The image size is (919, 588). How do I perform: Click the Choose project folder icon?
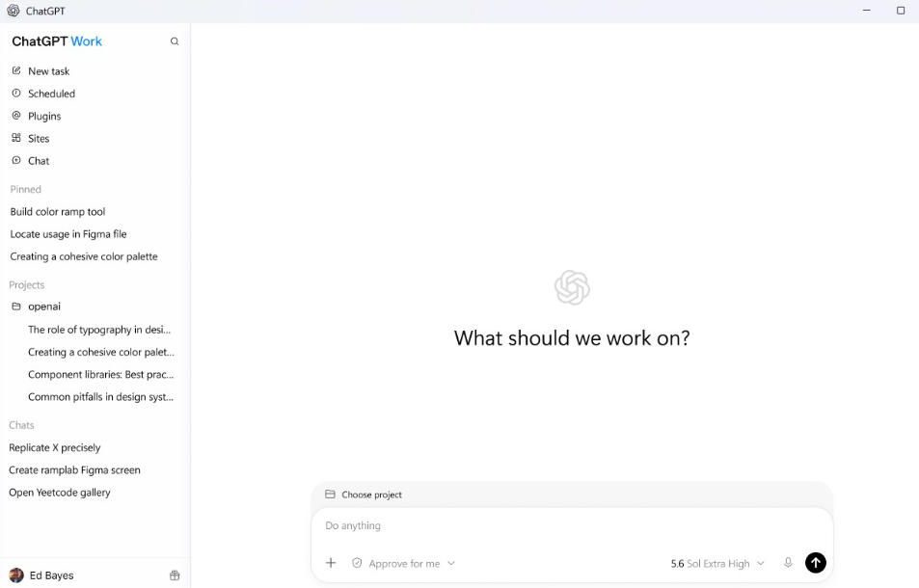[x=330, y=494]
